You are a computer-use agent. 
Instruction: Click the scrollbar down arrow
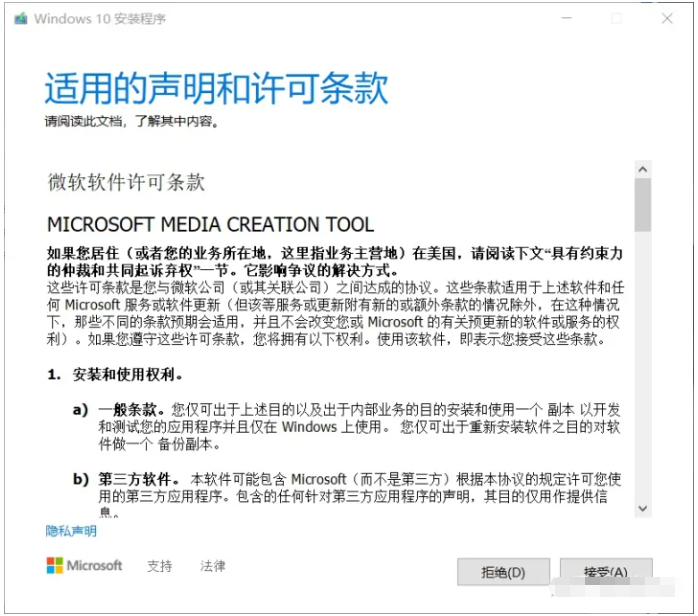click(x=642, y=508)
